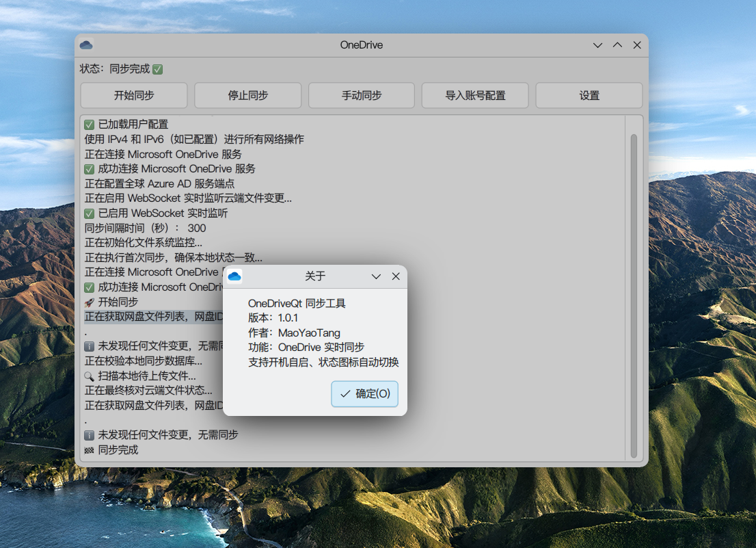Click the log panel vertical scrollbar
756x548 pixels.
(634, 296)
